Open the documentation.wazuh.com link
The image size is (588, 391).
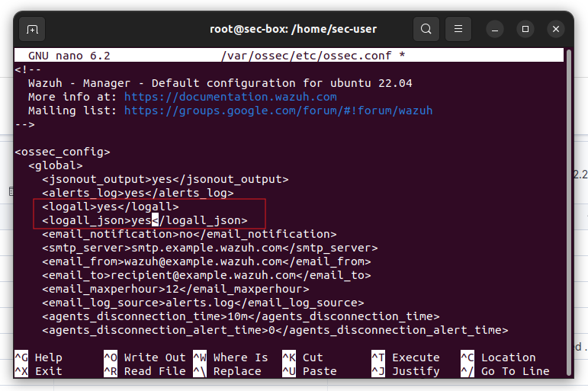click(x=230, y=97)
